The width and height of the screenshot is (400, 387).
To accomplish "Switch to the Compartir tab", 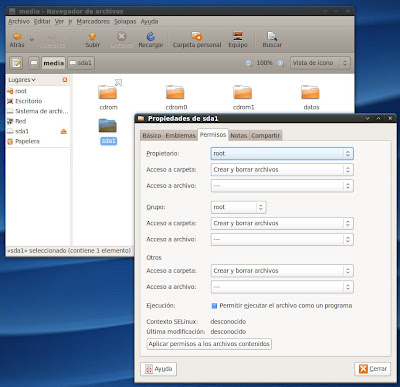I will tap(266, 135).
